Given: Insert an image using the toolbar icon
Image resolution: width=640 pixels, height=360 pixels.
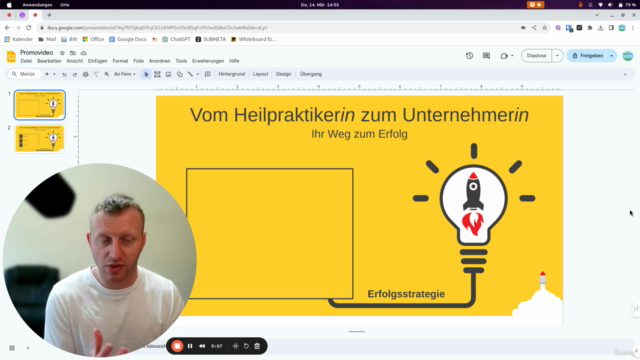Looking at the screenshot, I should pos(168,74).
